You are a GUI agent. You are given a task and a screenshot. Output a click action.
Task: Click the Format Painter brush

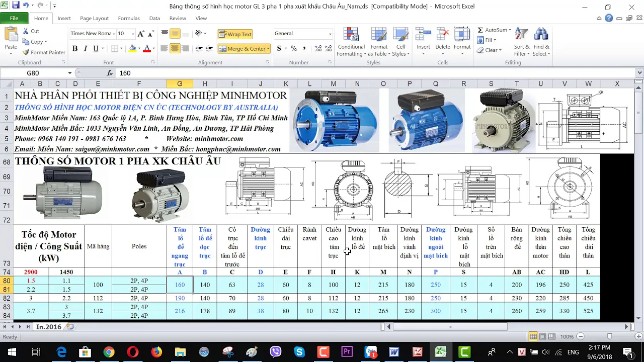[x=44, y=52]
